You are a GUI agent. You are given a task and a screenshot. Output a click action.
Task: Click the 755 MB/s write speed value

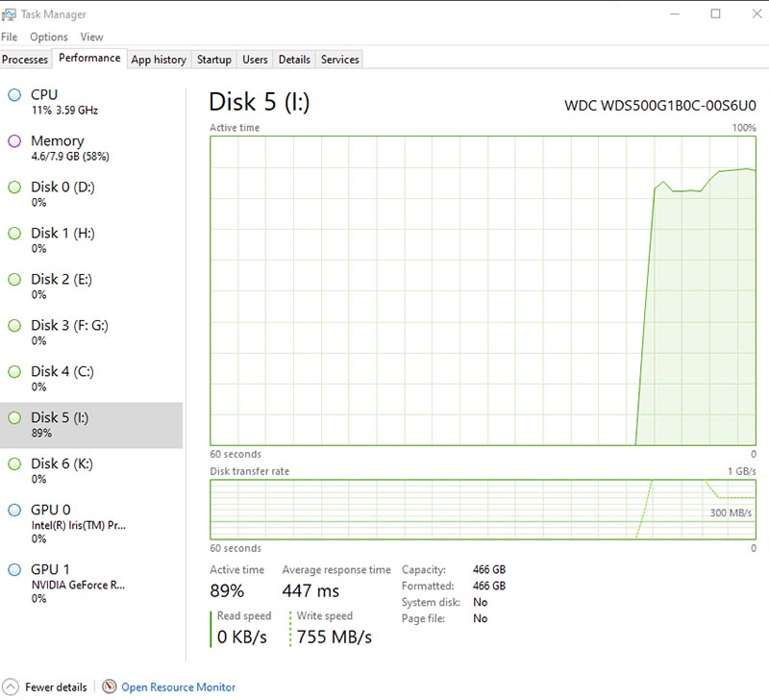[x=335, y=637]
